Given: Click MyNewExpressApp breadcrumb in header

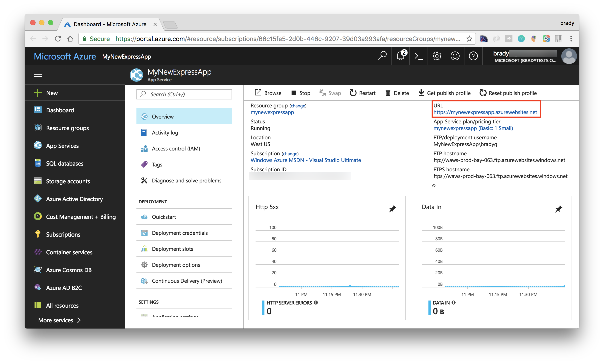Looking at the screenshot, I should pyautogui.click(x=126, y=57).
